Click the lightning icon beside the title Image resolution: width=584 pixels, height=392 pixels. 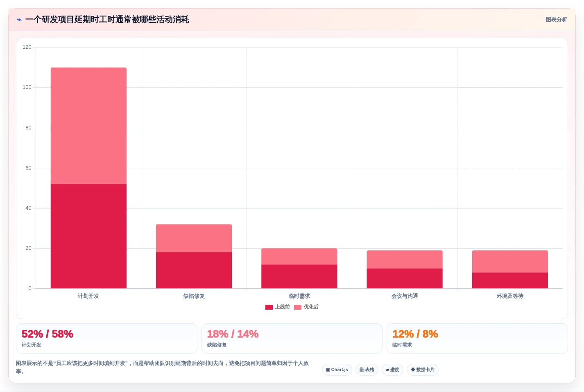coord(19,20)
